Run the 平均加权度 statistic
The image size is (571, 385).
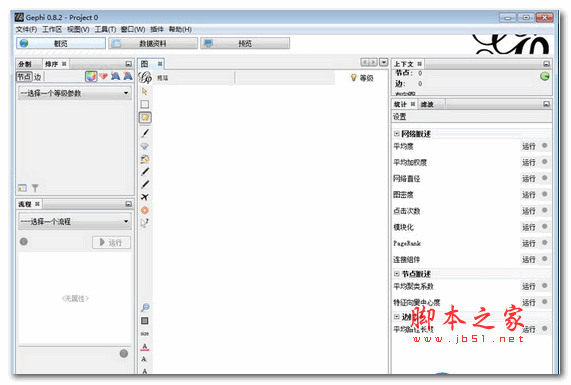coord(529,162)
